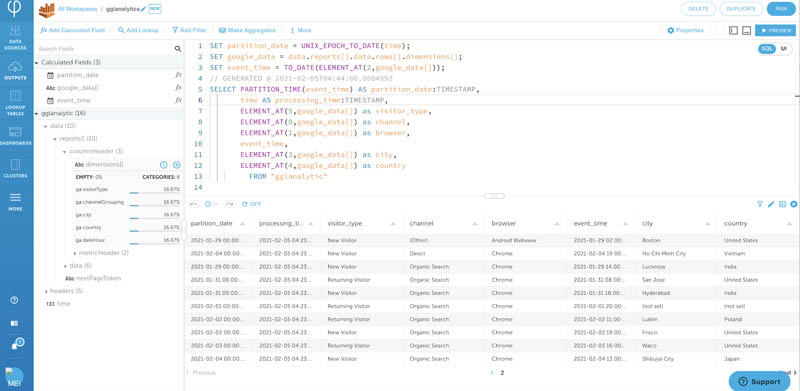Click Make Aggregated in the toolbar

pyautogui.click(x=247, y=31)
